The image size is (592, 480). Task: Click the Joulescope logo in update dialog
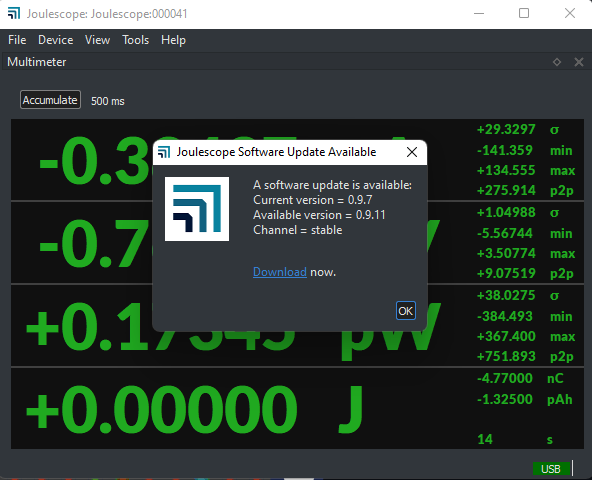pyautogui.click(x=197, y=209)
